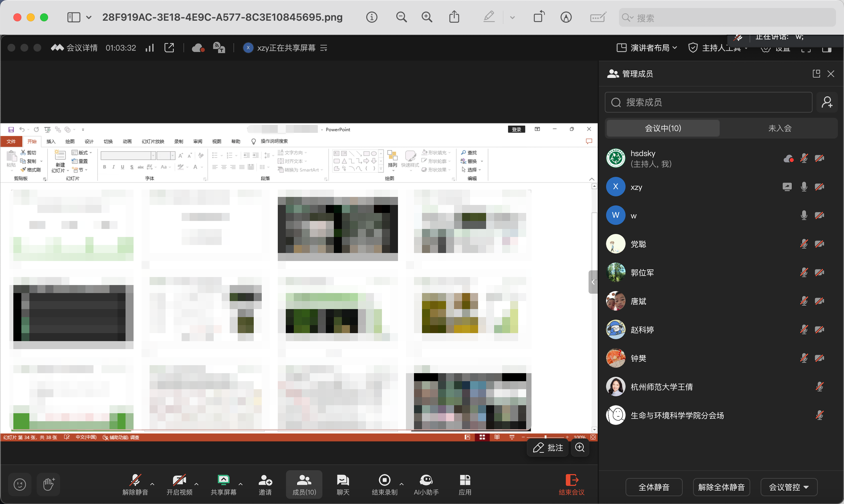Select the In Meeting (10) tab
The width and height of the screenshot is (844, 504).
(x=663, y=129)
